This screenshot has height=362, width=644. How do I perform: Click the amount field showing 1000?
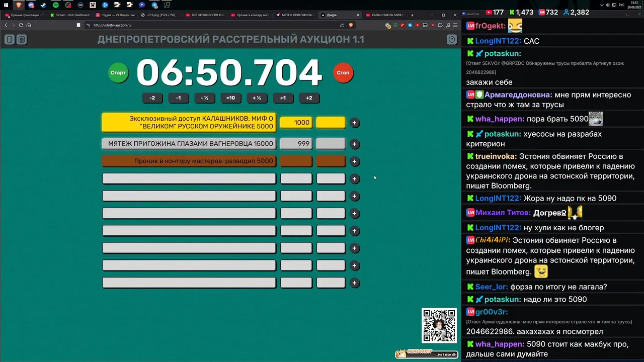[x=296, y=123]
